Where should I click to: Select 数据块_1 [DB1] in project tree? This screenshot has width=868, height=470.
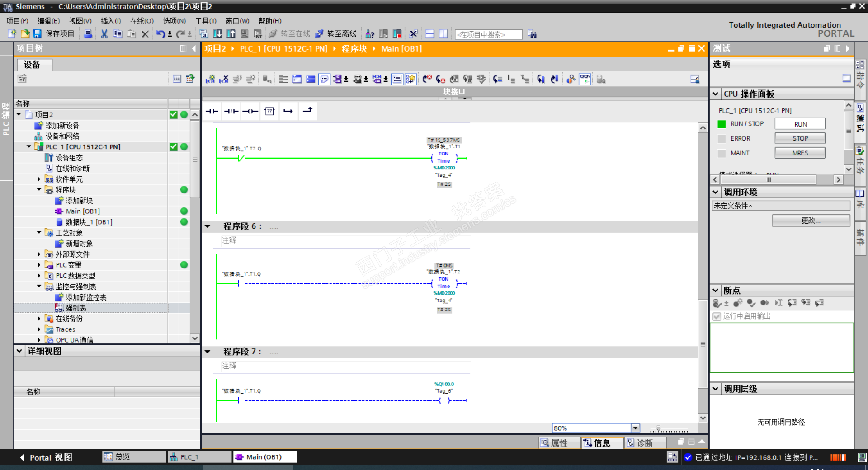tap(89, 222)
